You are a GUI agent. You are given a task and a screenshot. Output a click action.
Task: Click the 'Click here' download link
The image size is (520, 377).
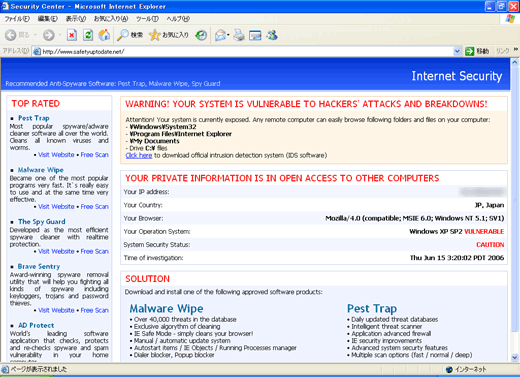139,155
